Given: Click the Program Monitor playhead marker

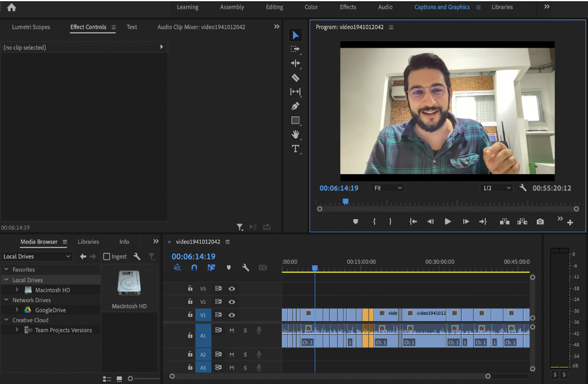Looking at the screenshot, I should (x=346, y=201).
